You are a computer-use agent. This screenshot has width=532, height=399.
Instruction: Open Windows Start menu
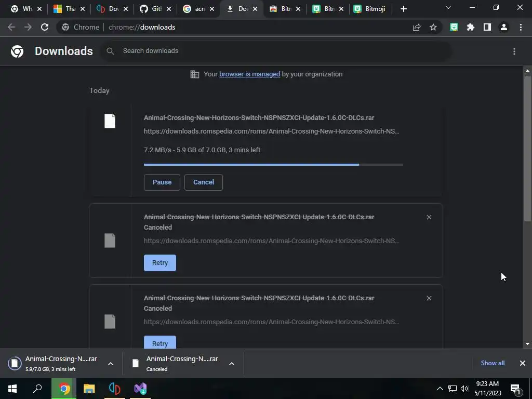click(12, 389)
